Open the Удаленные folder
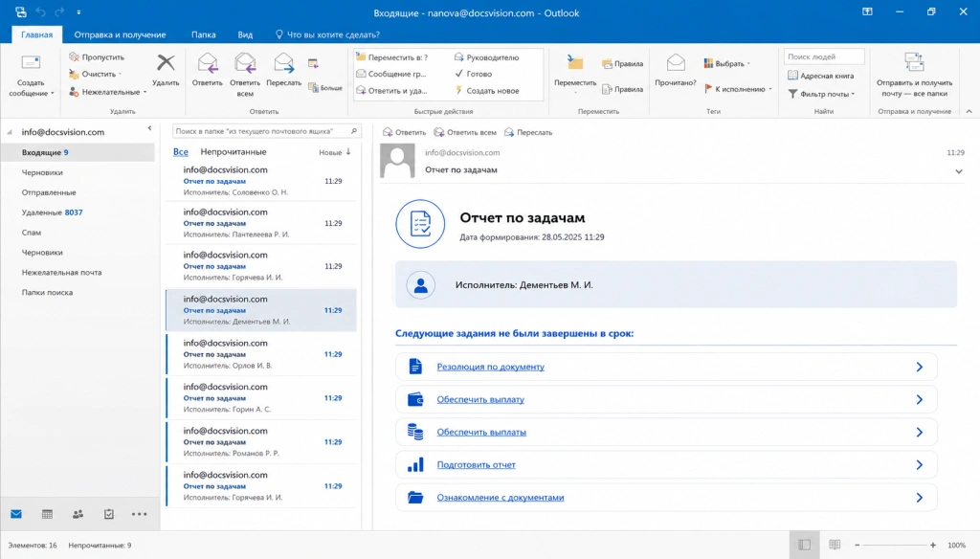Image resolution: width=980 pixels, height=559 pixels. click(x=52, y=212)
